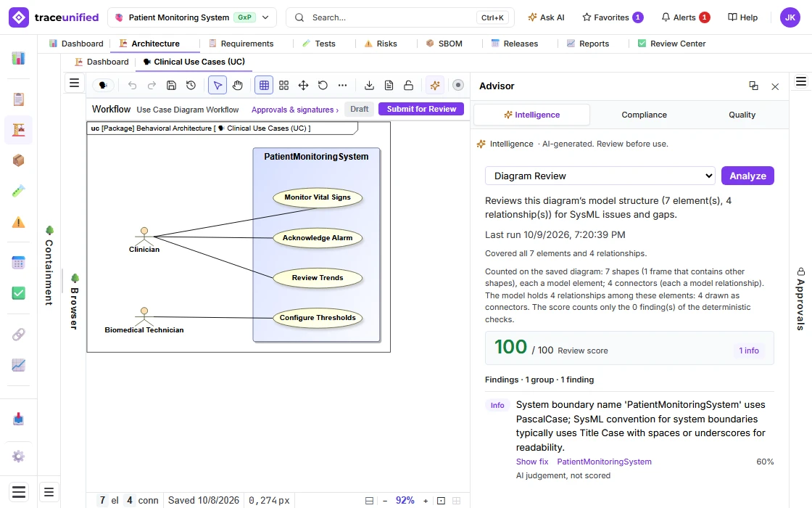
Task: Open the settings gear in left sidebar
Action: tap(19, 456)
